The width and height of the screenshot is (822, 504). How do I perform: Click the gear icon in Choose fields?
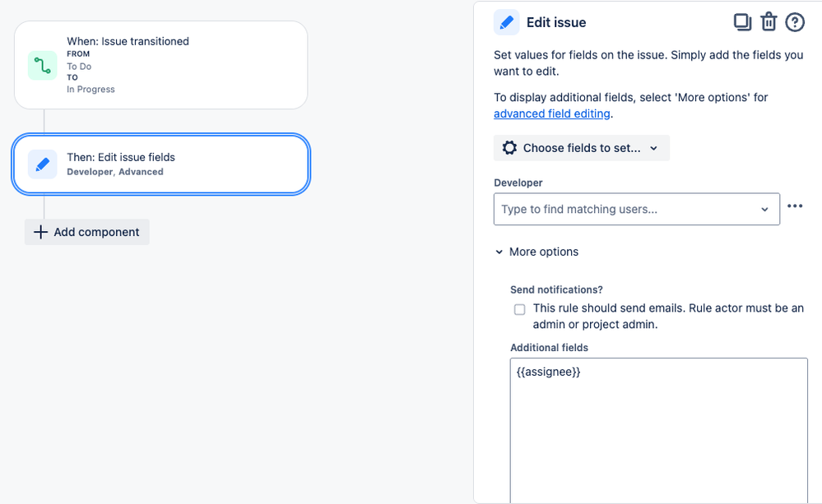(509, 148)
